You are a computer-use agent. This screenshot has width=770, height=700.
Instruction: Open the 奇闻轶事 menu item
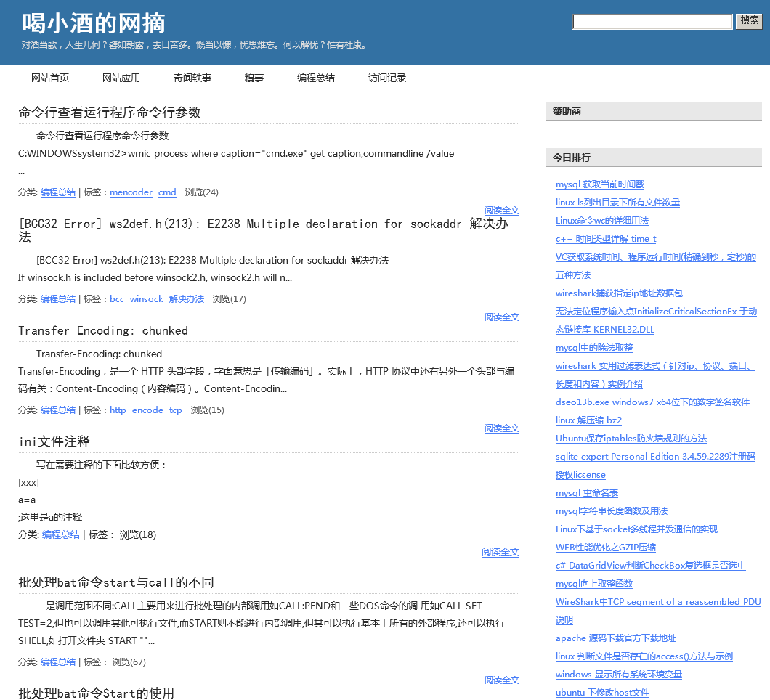tap(192, 78)
